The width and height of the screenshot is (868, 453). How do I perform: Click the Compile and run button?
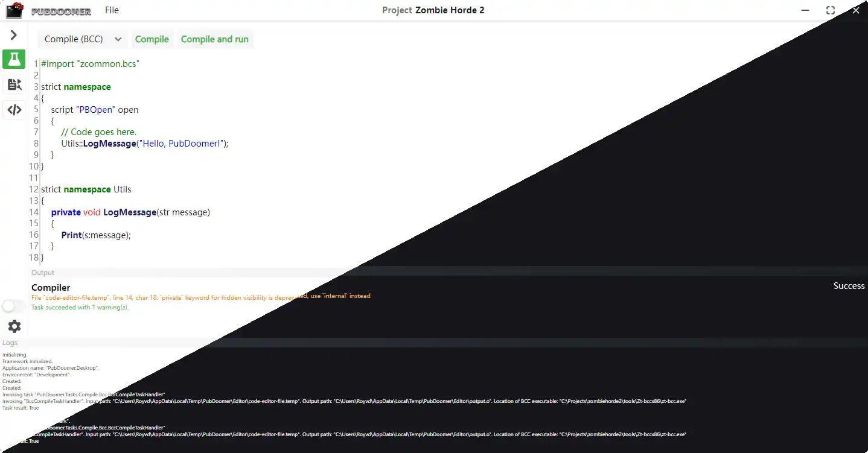coord(215,39)
